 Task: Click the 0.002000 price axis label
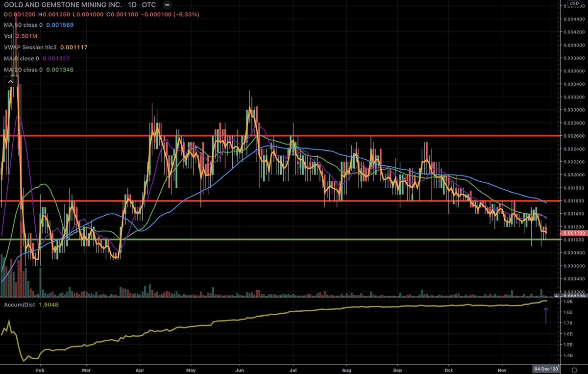573,175
